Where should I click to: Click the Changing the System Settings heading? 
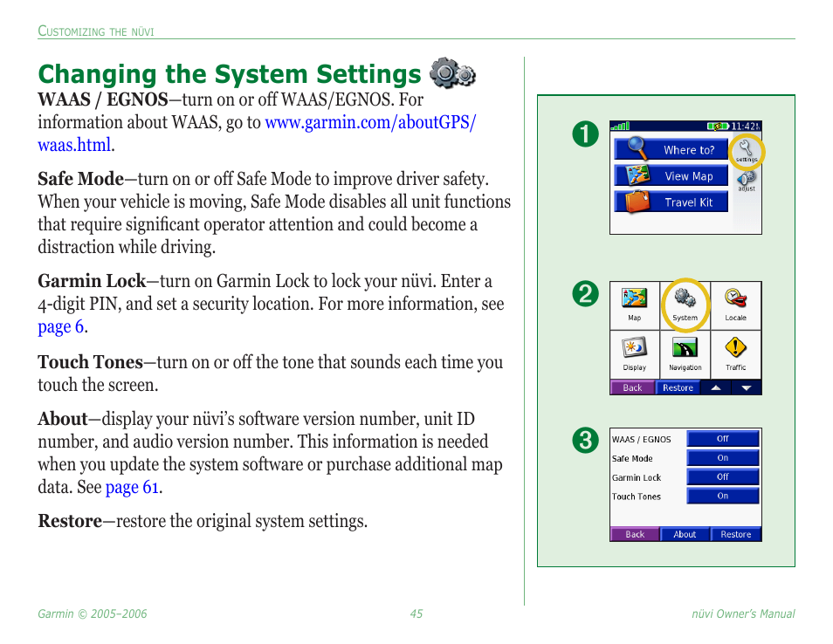pos(230,74)
